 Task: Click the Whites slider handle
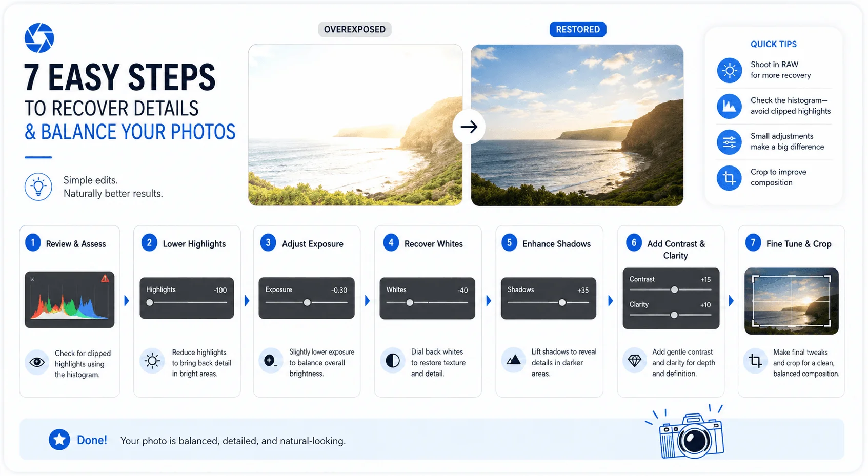[410, 302]
